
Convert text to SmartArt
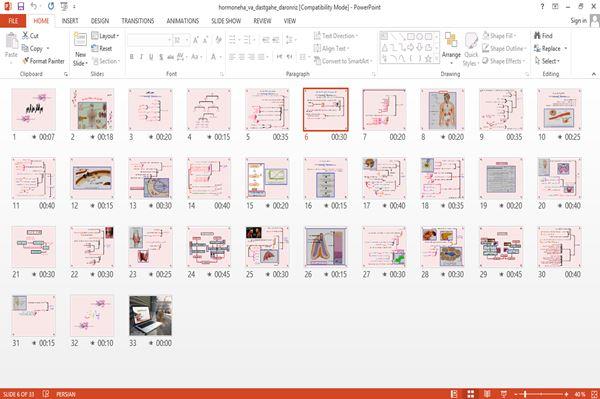click(342, 61)
